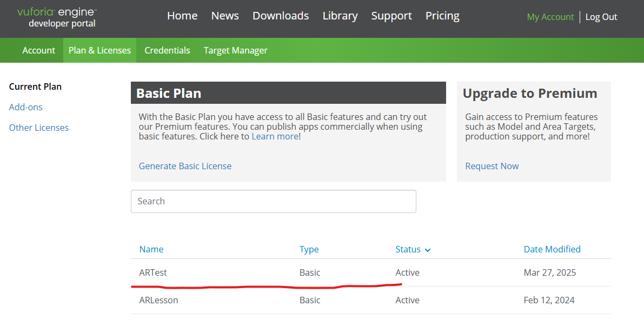Image resolution: width=644 pixels, height=333 pixels.
Task: Focus the license Search field
Action: click(274, 201)
